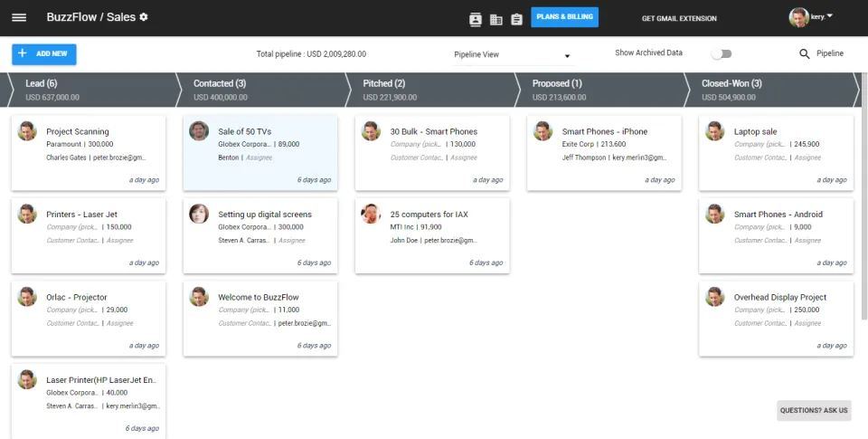Open Smart Phones - iPhone deal
868x439 pixels.
coord(605,131)
